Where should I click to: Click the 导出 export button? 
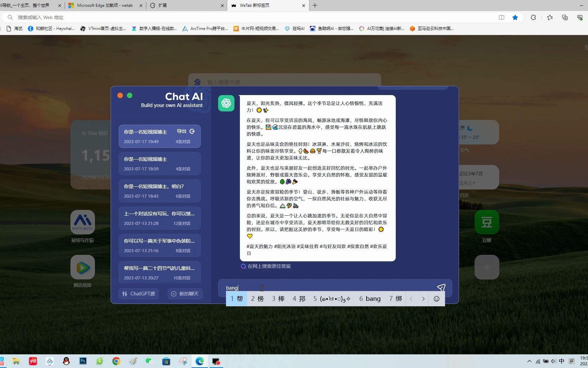click(184, 131)
